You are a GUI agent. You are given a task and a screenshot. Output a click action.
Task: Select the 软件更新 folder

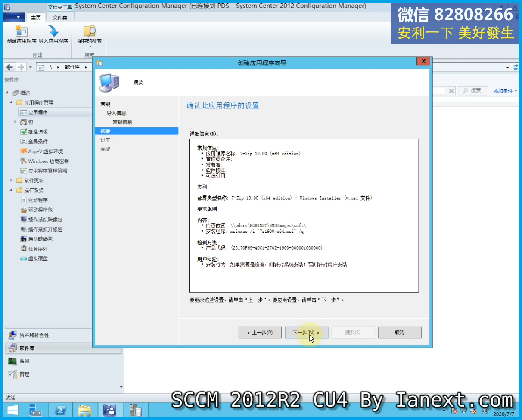pyautogui.click(x=34, y=180)
